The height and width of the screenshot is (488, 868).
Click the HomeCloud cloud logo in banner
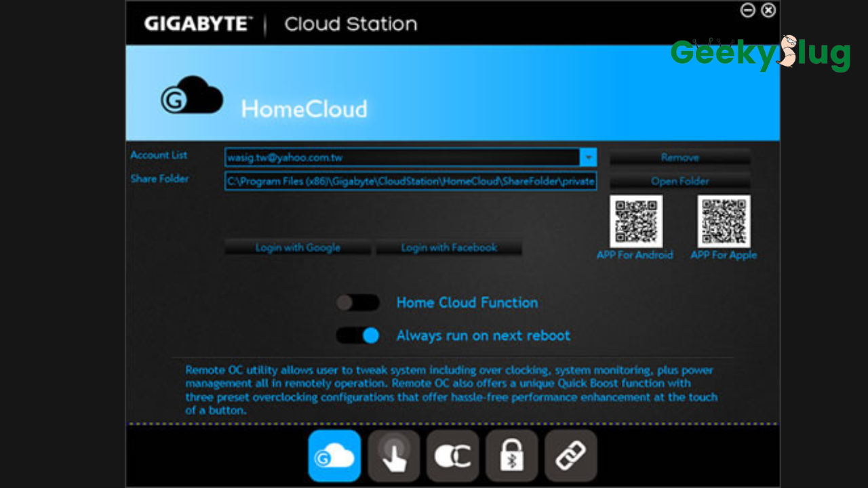(x=192, y=95)
